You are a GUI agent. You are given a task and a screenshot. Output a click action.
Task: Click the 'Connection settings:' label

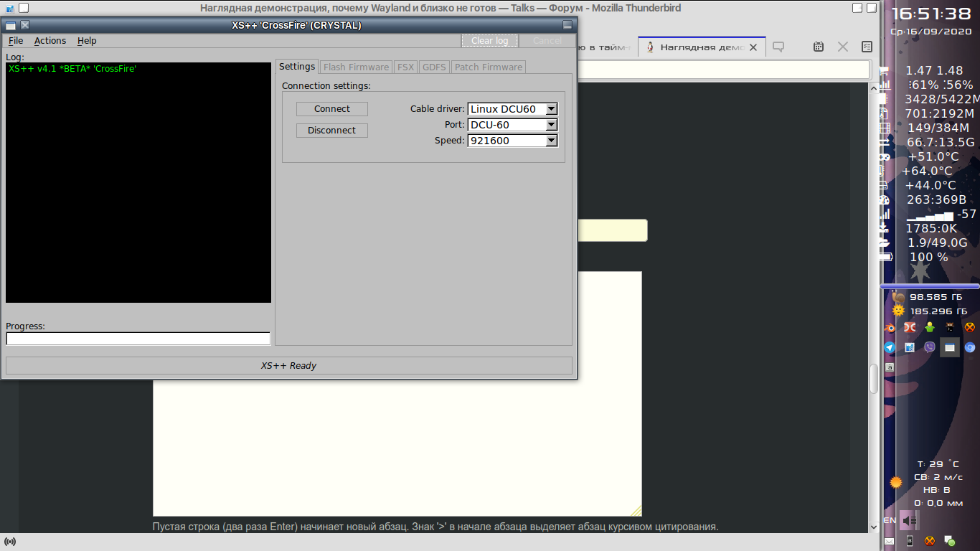(326, 86)
